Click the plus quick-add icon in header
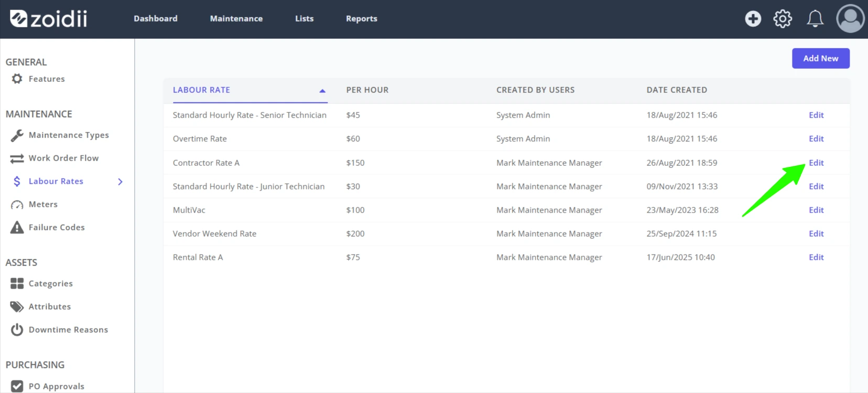The height and width of the screenshot is (393, 868). pos(753,19)
